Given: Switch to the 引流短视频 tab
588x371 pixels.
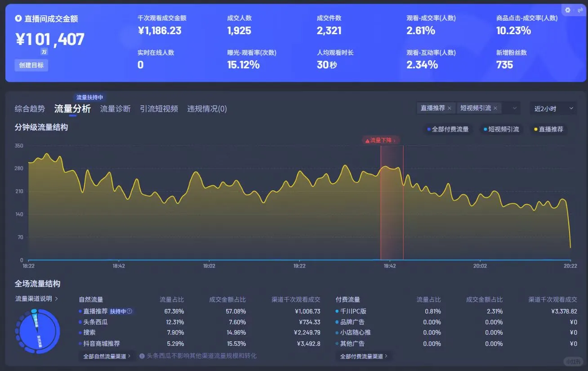Looking at the screenshot, I should point(159,108).
